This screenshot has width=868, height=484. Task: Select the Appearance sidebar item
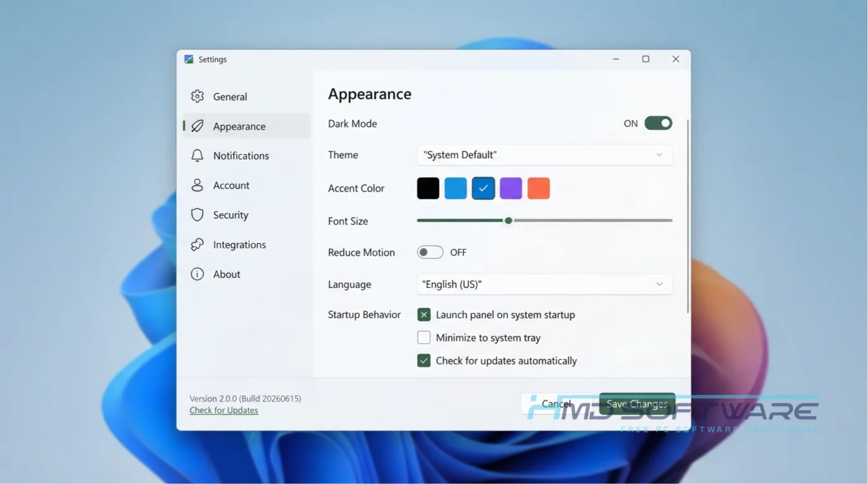click(247, 126)
